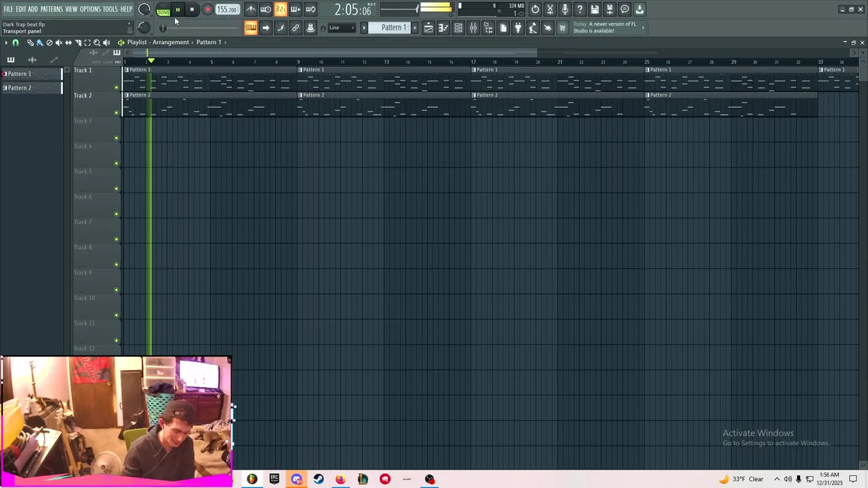Stop playback with the stop button
The width and height of the screenshot is (868, 488).
point(193,9)
